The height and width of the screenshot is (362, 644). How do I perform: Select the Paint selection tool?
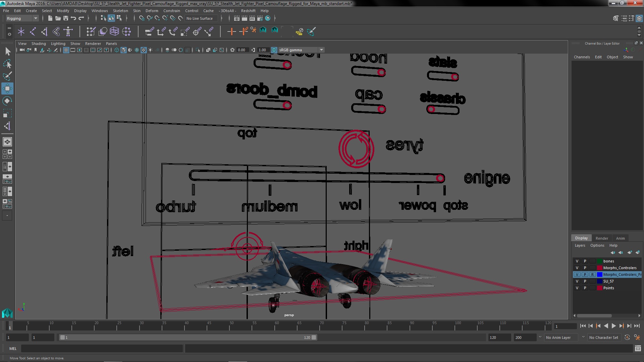click(7, 76)
